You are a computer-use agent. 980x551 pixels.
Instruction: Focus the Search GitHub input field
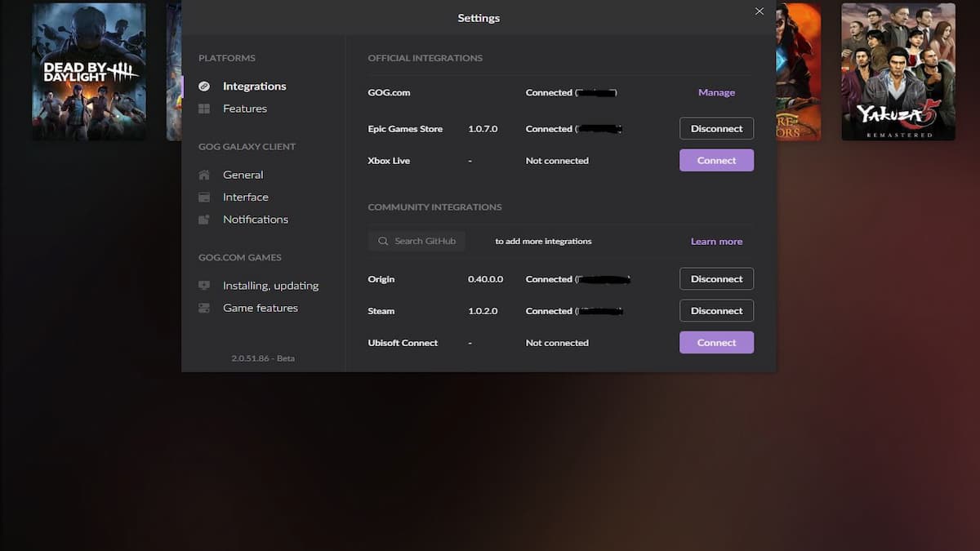click(425, 242)
